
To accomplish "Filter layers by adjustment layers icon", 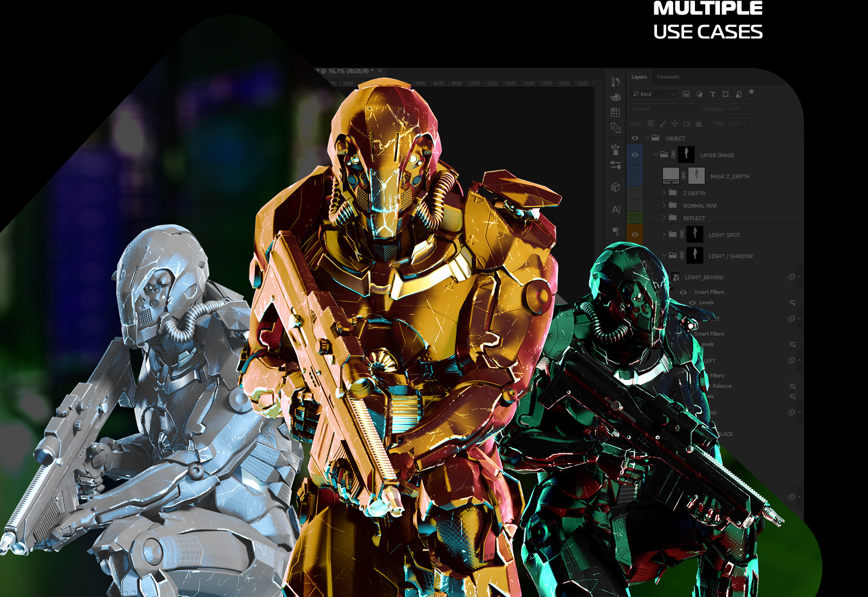I will 699,94.
